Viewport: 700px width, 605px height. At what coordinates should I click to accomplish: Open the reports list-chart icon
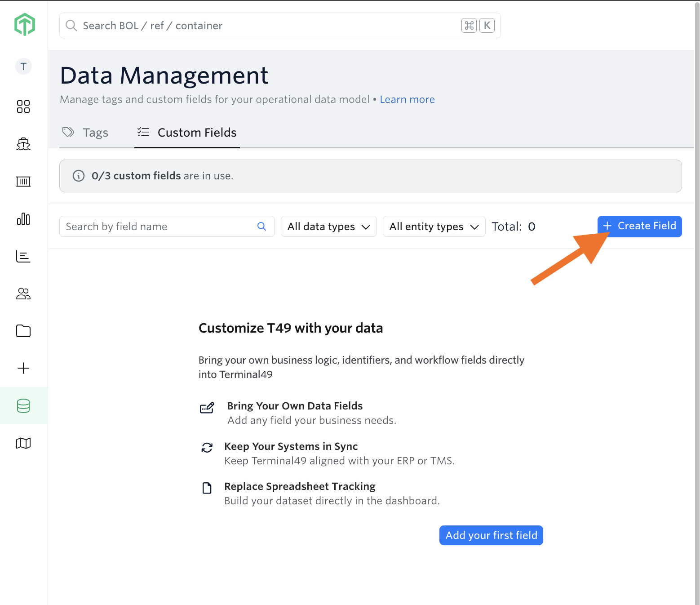[x=23, y=256]
